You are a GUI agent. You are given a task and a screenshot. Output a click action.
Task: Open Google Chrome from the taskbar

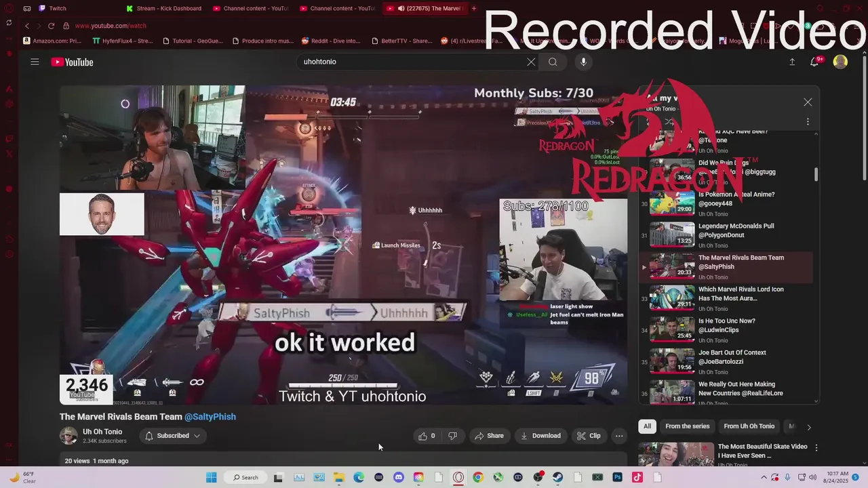pyautogui.click(x=478, y=477)
